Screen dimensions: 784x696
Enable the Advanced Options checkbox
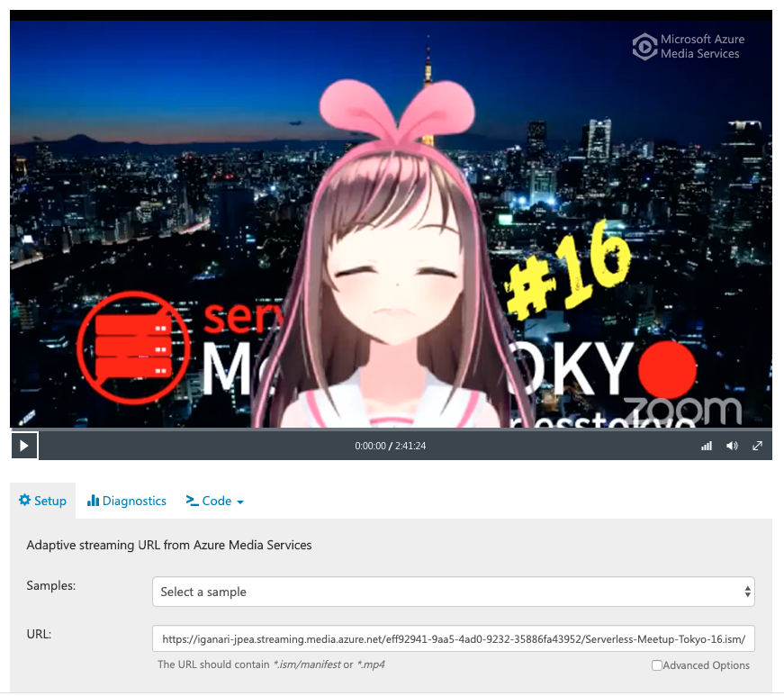657,665
